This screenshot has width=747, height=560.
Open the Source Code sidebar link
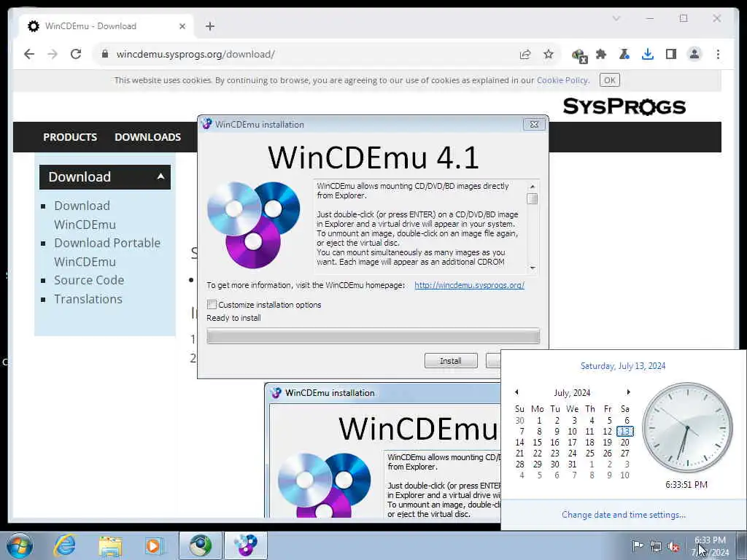click(x=89, y=280)
